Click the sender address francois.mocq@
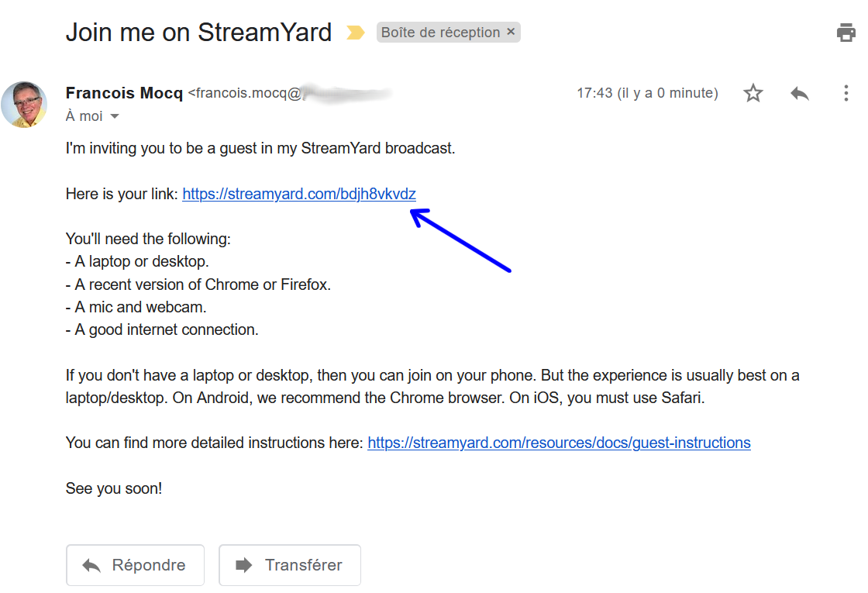Screen dimensions: 868x593 [x=245, y=93]
